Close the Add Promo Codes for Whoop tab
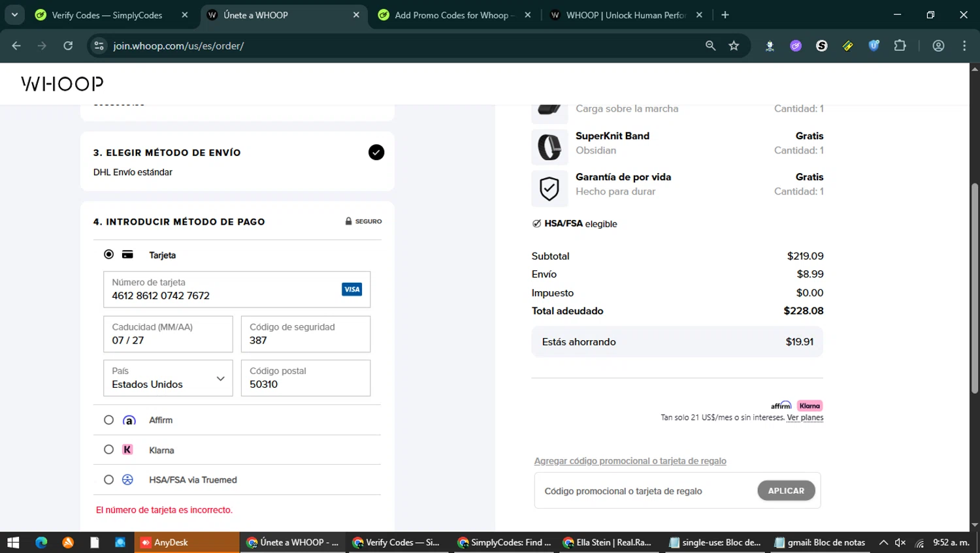The height and width of the screenshot is (553, 980). tap(527, 15)
